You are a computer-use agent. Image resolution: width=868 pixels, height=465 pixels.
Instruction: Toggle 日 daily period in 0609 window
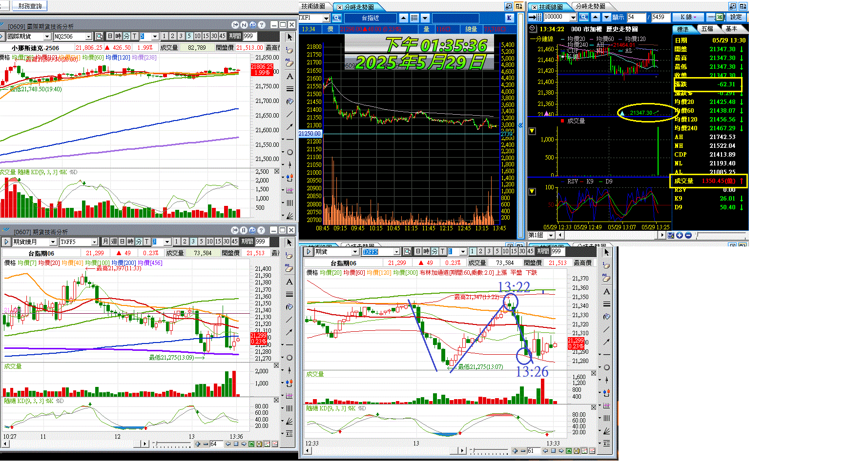(x=110, y=36)
